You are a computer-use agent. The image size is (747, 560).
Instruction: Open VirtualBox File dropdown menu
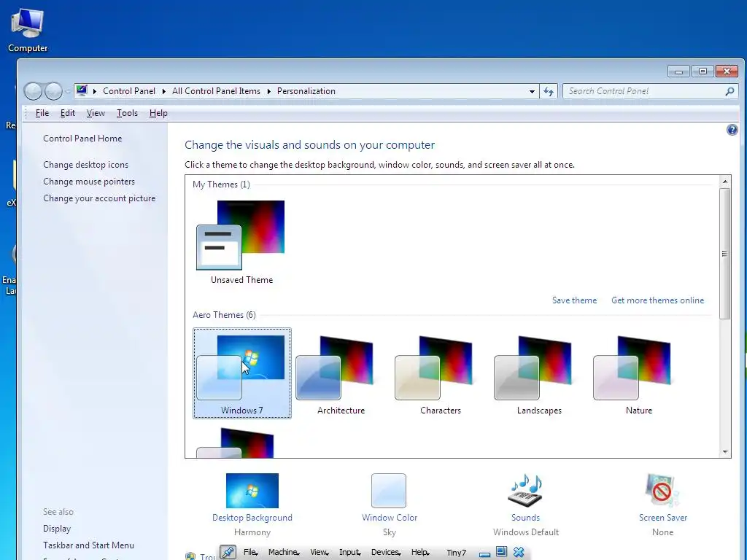click(x=251, y=553)
